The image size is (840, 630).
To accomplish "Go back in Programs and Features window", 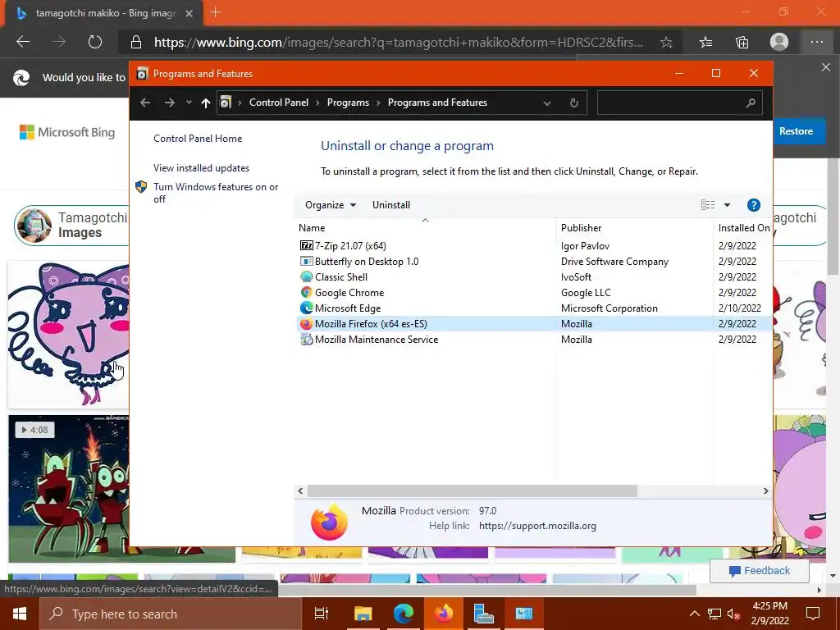I will pos(145,103).
